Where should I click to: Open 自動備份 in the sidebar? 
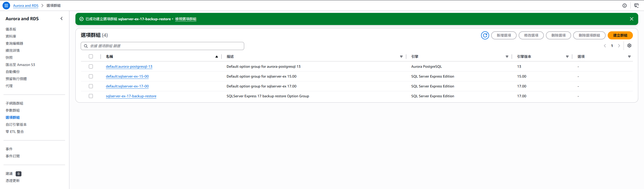13,72
